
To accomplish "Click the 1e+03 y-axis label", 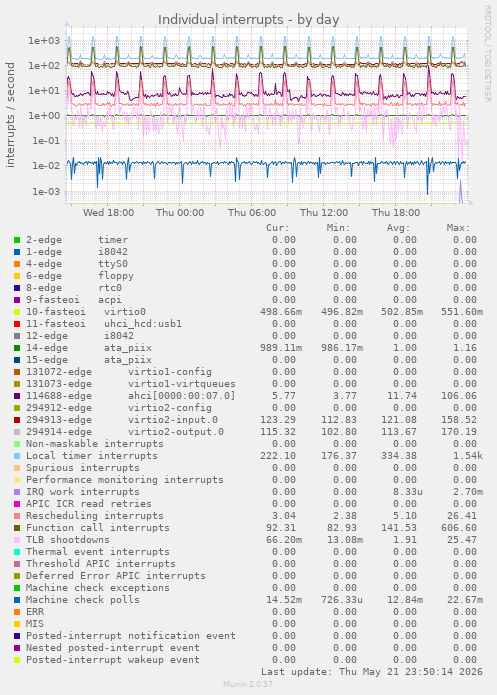I will pyautogui.click(x=44, y=41).
